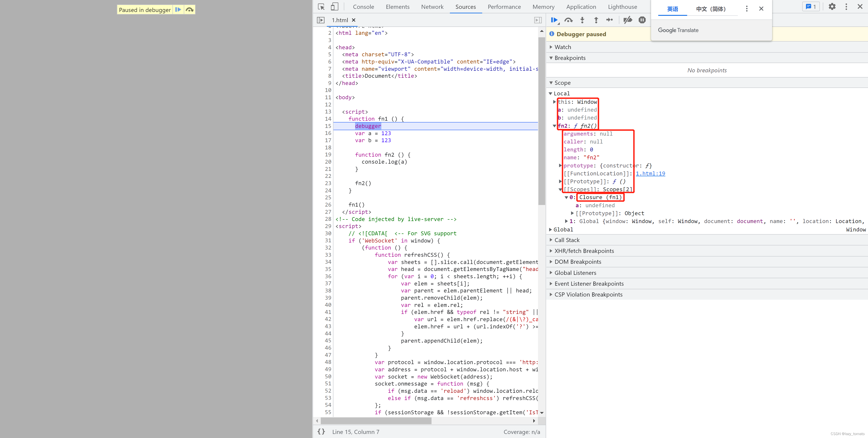The width and height of the screenshot is (868, 438).
Task: Click the horizontal scrollbar under the code editor
Action: coord(376,421)
